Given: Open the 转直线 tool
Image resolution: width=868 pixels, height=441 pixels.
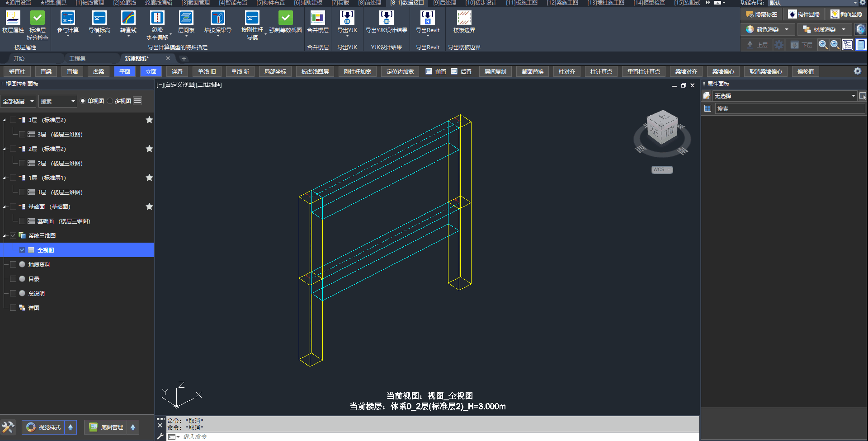Looking at the screenshot, I should pyautogui.click(x=128, y=19).
